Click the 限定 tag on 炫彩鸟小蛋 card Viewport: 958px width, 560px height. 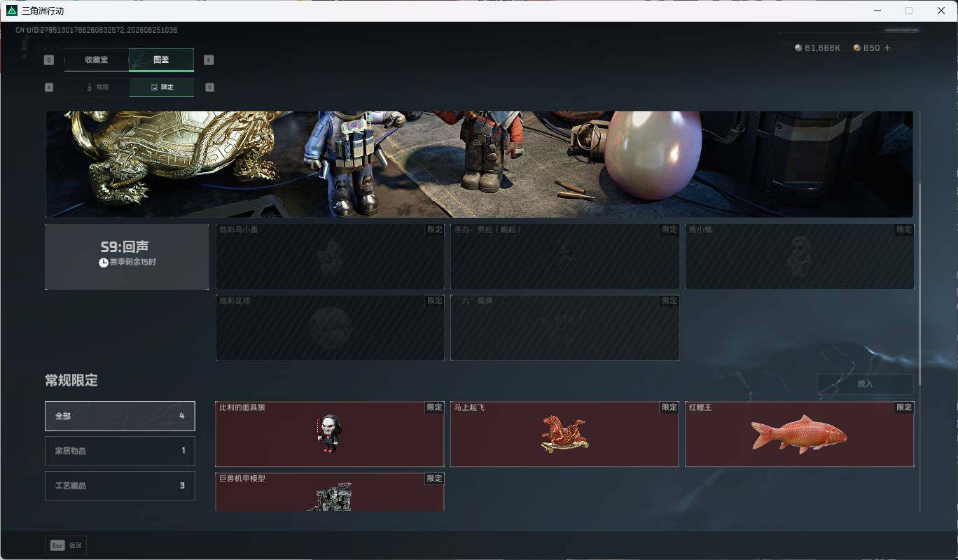435,230
